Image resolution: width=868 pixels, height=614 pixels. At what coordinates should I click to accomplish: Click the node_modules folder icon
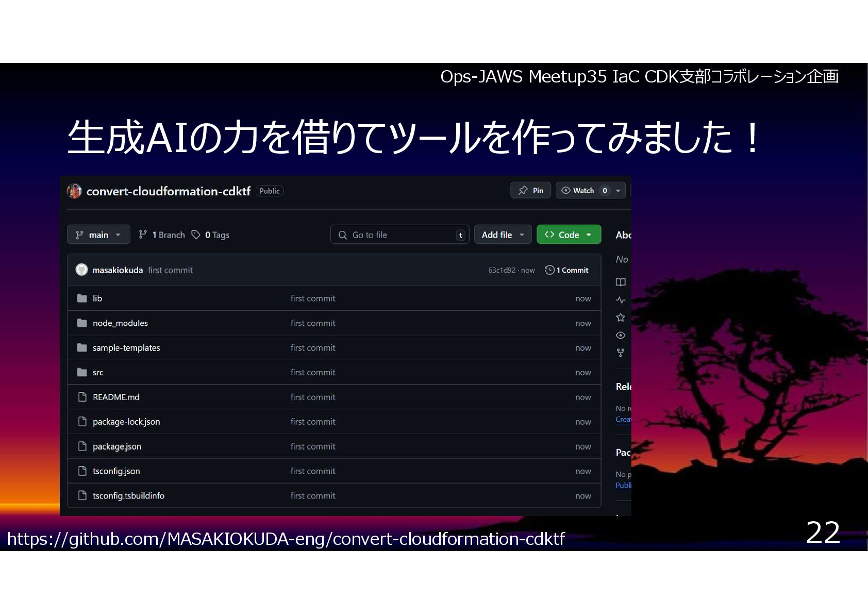[82, 323]
